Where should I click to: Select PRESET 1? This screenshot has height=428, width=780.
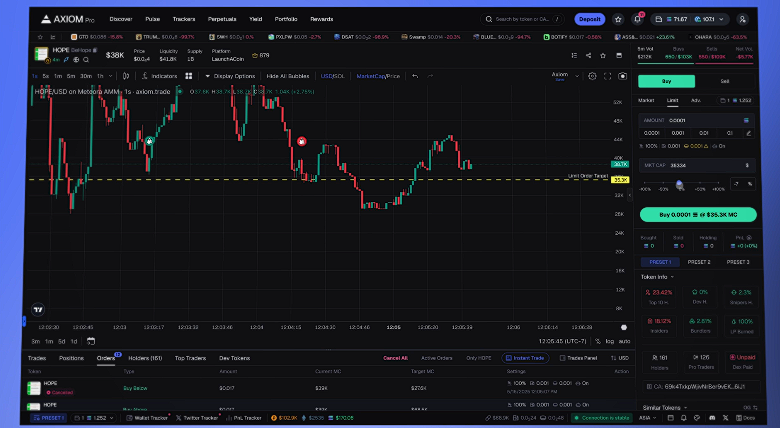coord(660,262)
